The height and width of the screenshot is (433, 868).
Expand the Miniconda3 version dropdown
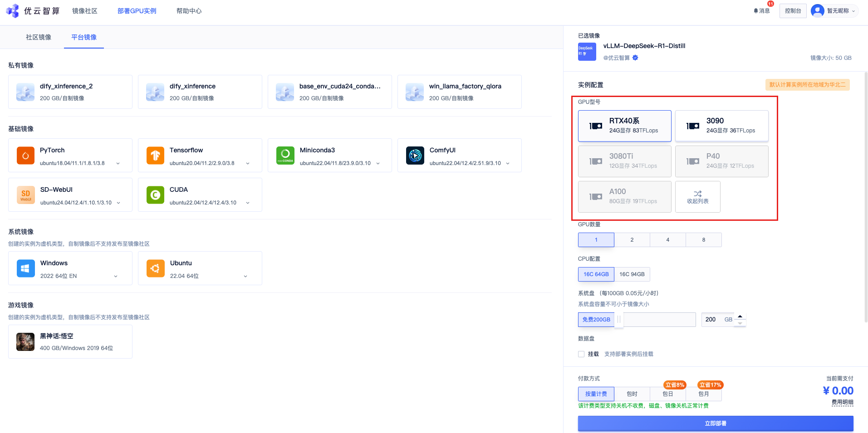click(x=378, y=164)
